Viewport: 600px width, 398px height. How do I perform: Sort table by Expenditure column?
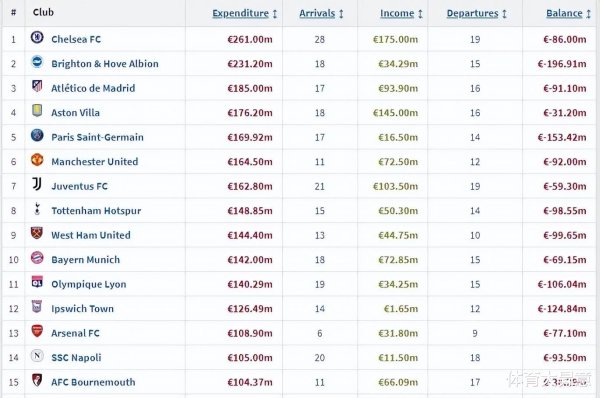[x=241, y=13]
